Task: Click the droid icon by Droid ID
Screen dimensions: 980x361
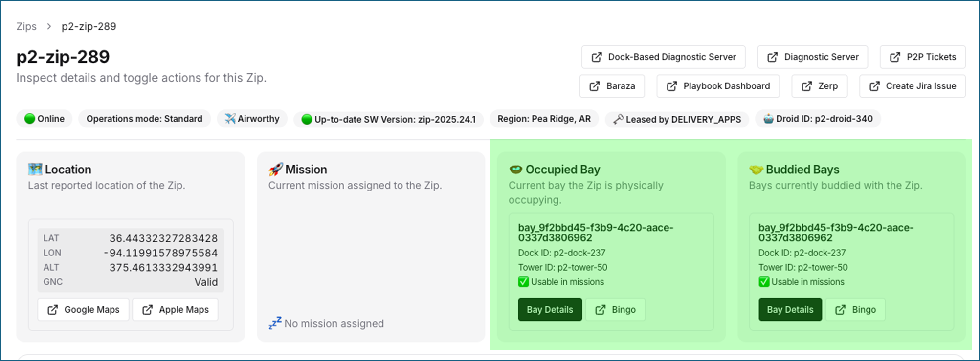Action: click(768, 119)
